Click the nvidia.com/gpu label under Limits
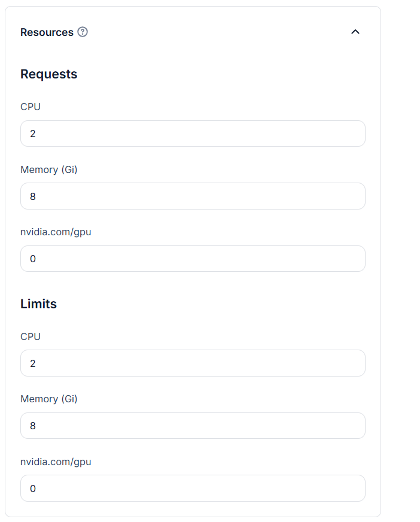This screenshot has height=522, width=420. [56, 462]
